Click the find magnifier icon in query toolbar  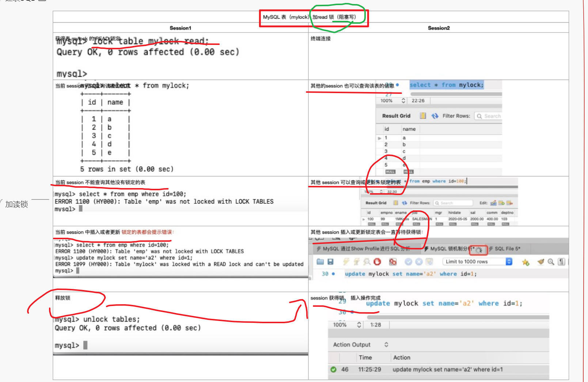tap(551, 261)
